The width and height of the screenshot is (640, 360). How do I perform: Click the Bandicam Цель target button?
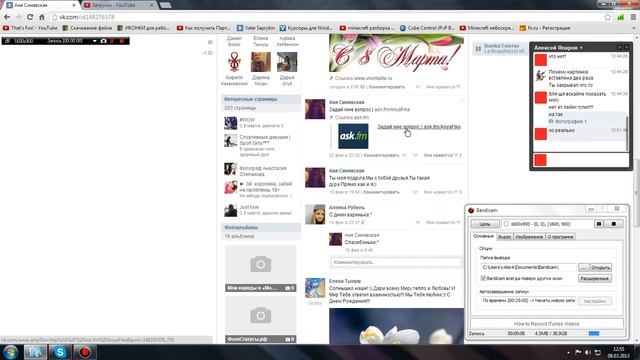485,224
